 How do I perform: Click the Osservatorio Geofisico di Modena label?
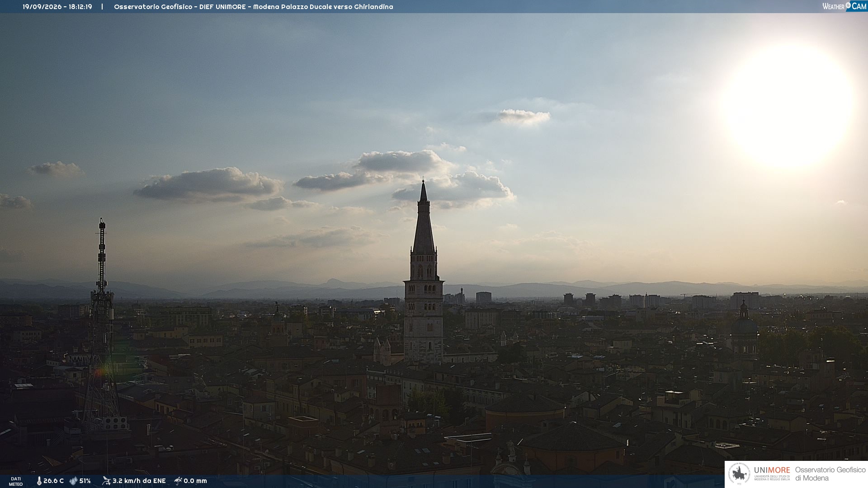pos(830,474)
